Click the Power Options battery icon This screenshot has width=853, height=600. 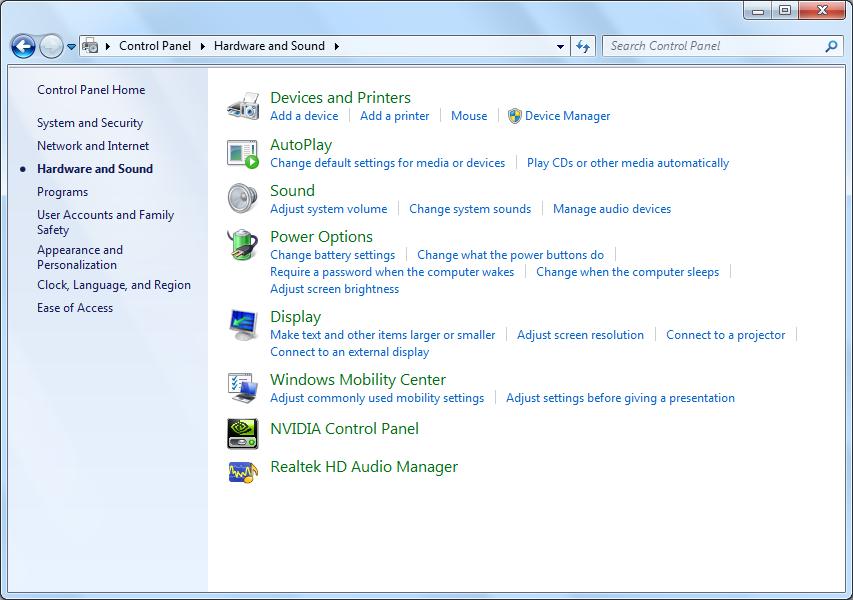pos(243,244)
